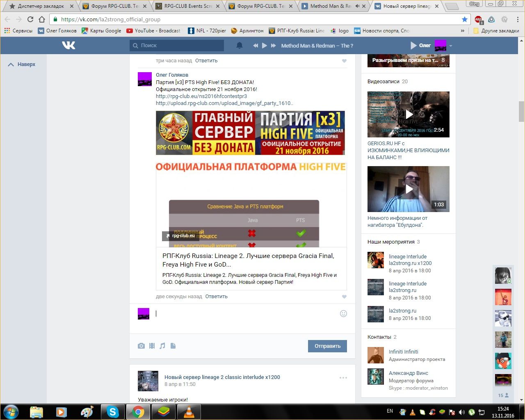Screen dimensions: 525x420
Task: Click the blue triangular extension icon beside Adblock
Action: click(x=491, y=19)
